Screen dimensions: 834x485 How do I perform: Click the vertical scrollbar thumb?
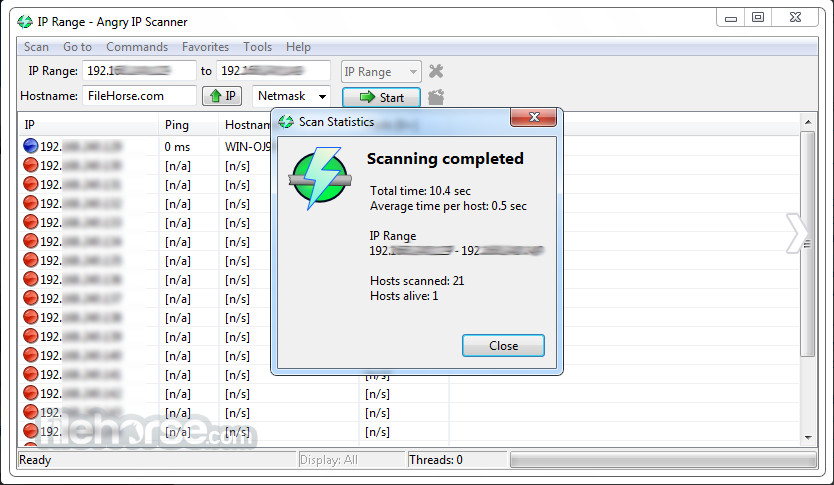(x=808, y=244)
